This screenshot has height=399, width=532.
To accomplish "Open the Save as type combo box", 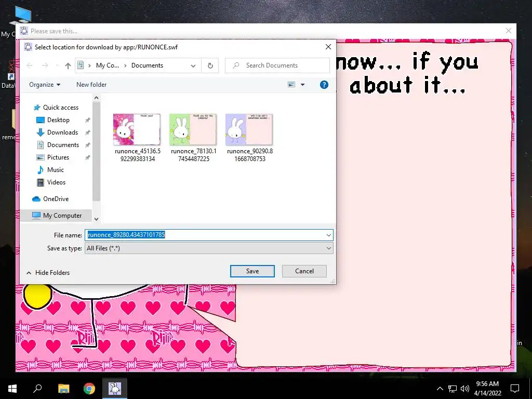I will click(209, 248).
